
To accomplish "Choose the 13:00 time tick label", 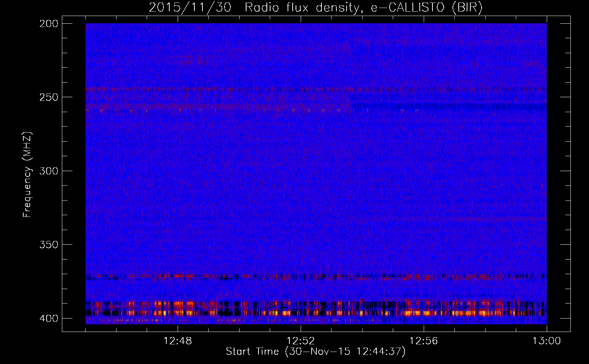I will (547, 341).
